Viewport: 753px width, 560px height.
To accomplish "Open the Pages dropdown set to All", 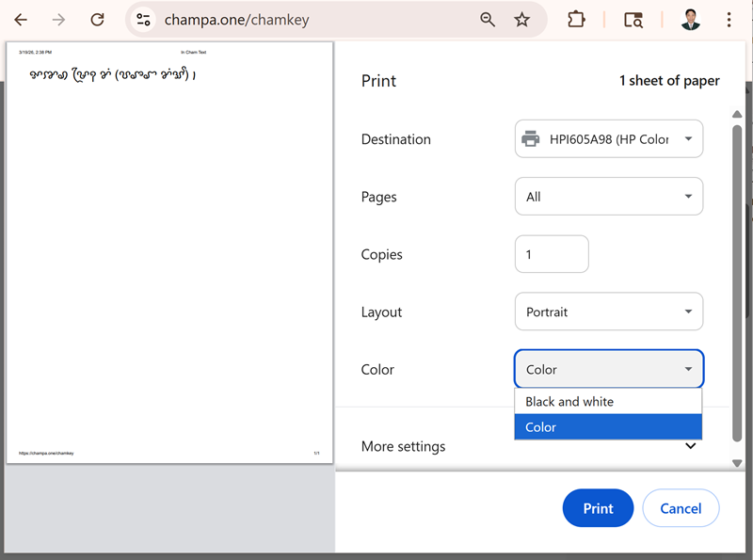I will (608, 197).
